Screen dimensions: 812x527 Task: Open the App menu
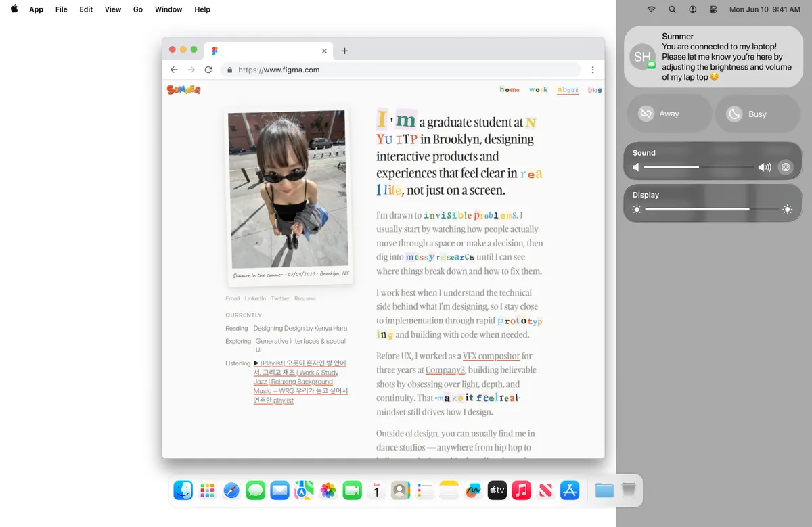point(37,9)
